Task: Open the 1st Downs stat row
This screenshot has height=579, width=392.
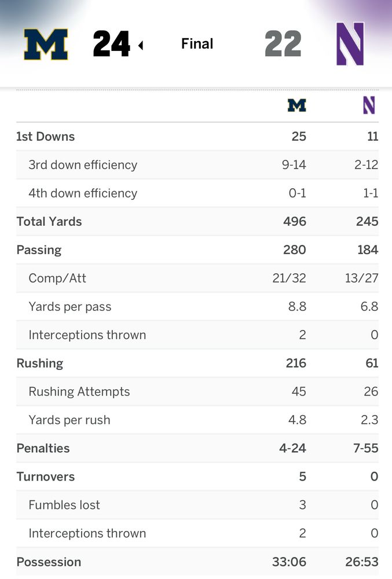Action: pos(45,137)
